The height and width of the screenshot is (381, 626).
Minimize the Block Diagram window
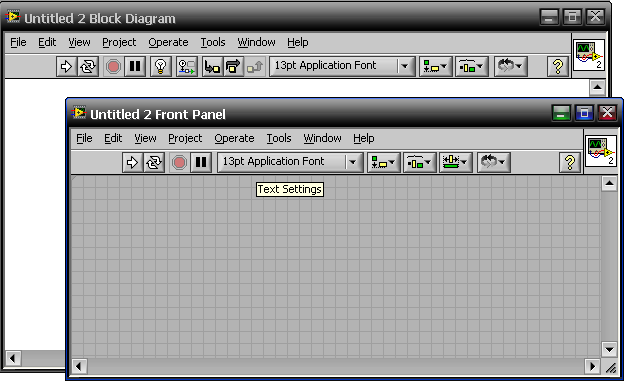(x=549, y=17)
